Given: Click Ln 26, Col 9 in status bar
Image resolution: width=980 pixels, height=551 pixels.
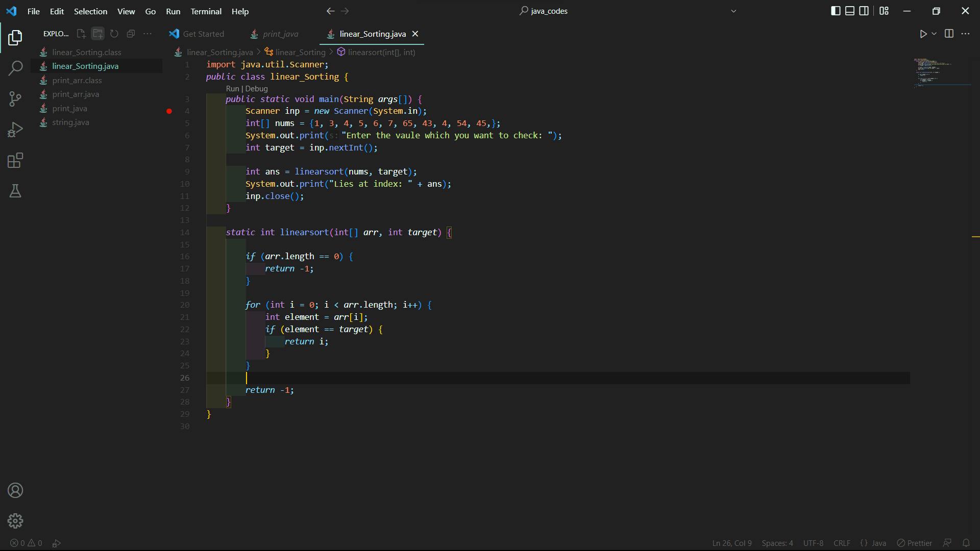Looking at the screenshot, I should coord(732,543).
